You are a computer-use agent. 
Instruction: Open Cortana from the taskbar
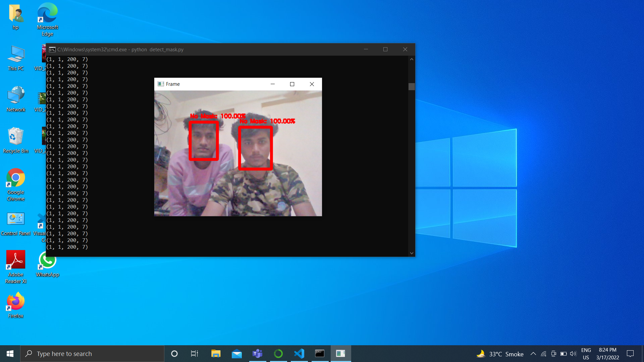[174, 354]
